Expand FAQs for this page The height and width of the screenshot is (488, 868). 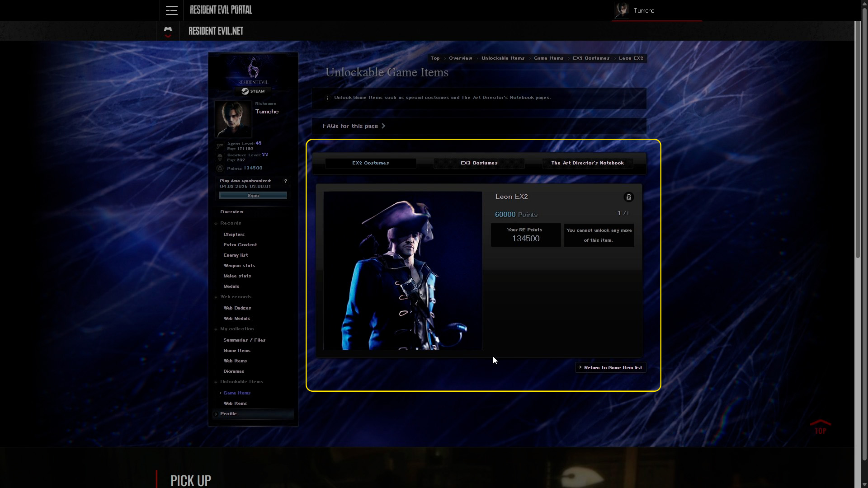(x=354, y=126)
